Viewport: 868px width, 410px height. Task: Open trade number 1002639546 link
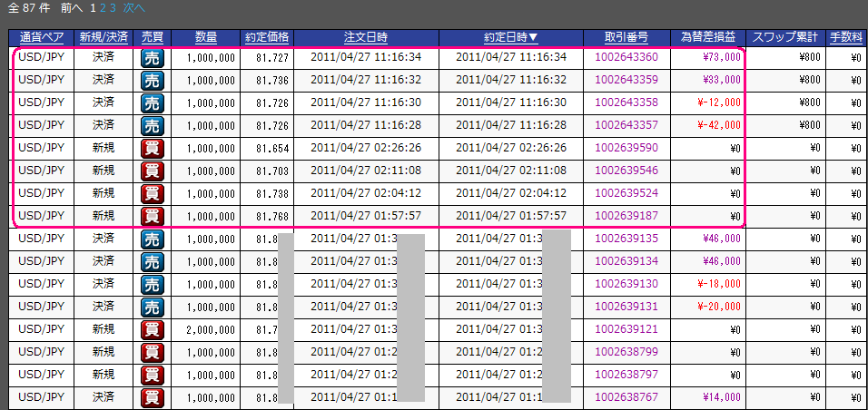tap(626, 171)
